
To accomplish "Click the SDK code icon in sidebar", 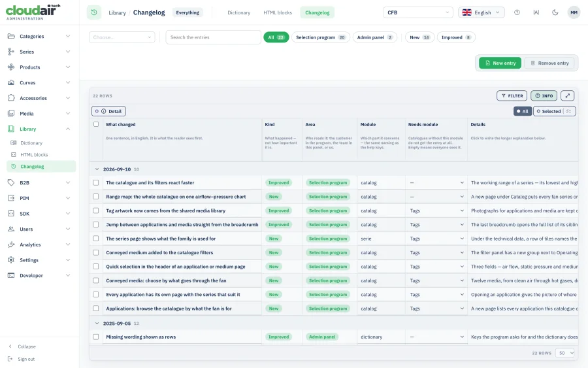I will coord(11,214).
